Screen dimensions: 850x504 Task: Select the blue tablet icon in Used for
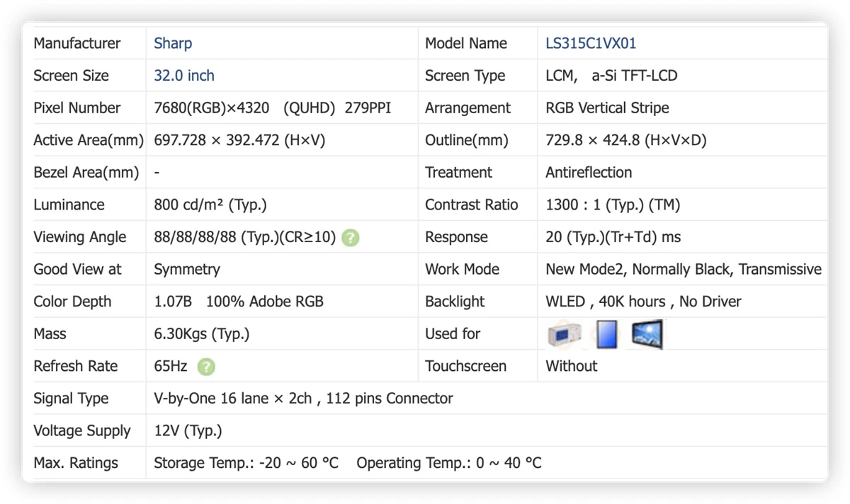(x=606, y=335)
